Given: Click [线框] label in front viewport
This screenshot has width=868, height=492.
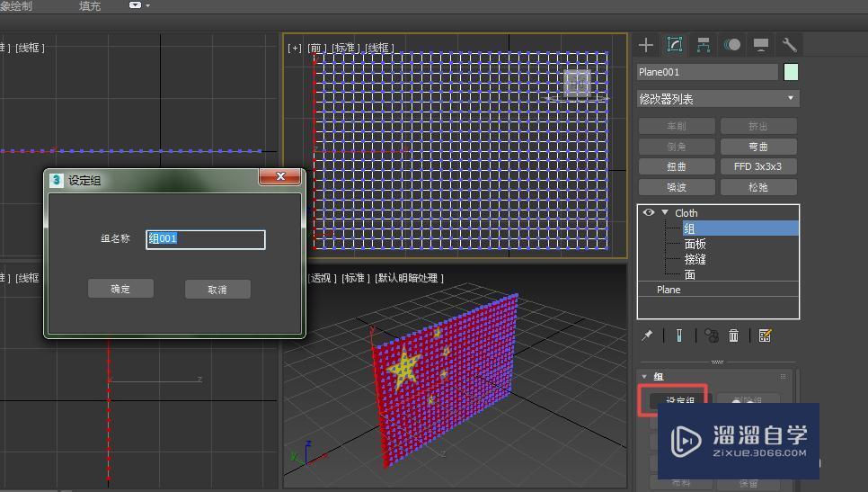Looking at the screenshot, I should coord(380,49).
